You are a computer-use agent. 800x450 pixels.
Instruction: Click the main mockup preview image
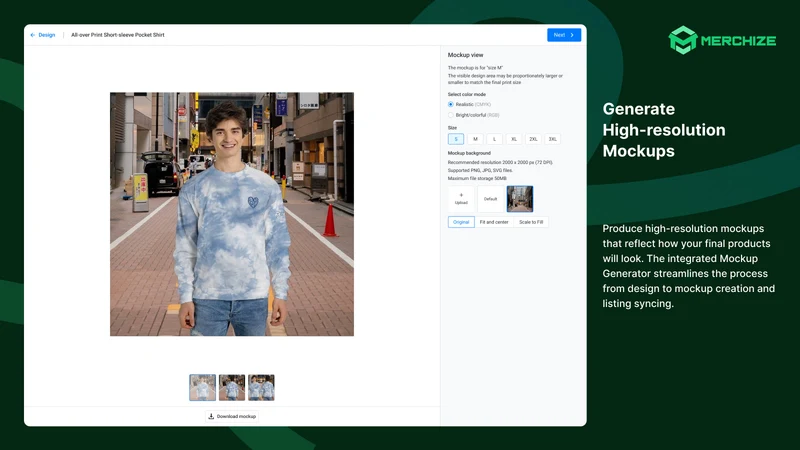[232, 214]
